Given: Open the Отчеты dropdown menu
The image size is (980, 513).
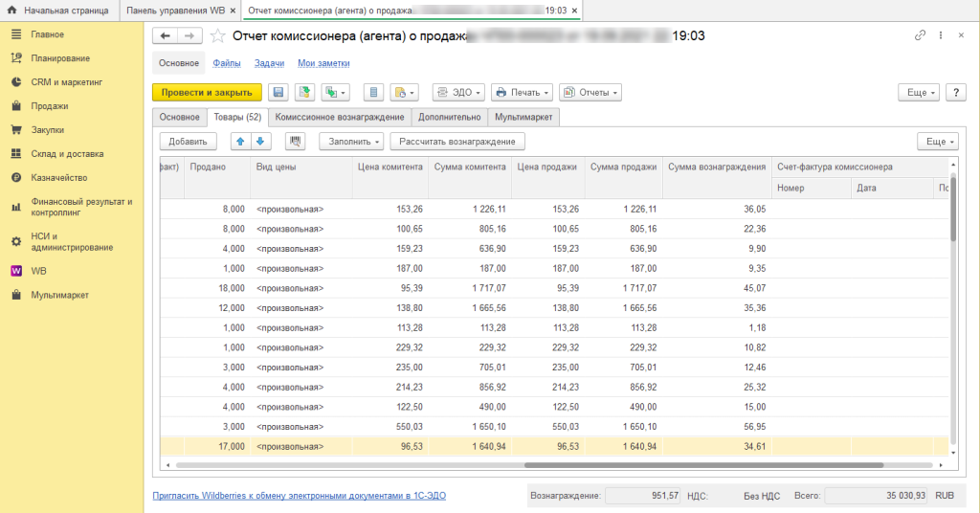Looking at the screenshot, I should click(590, 93).
